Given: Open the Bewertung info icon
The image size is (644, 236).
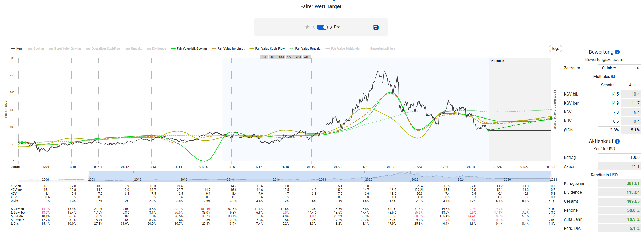Looking at the screenshot, I should [x=617, y=52].
